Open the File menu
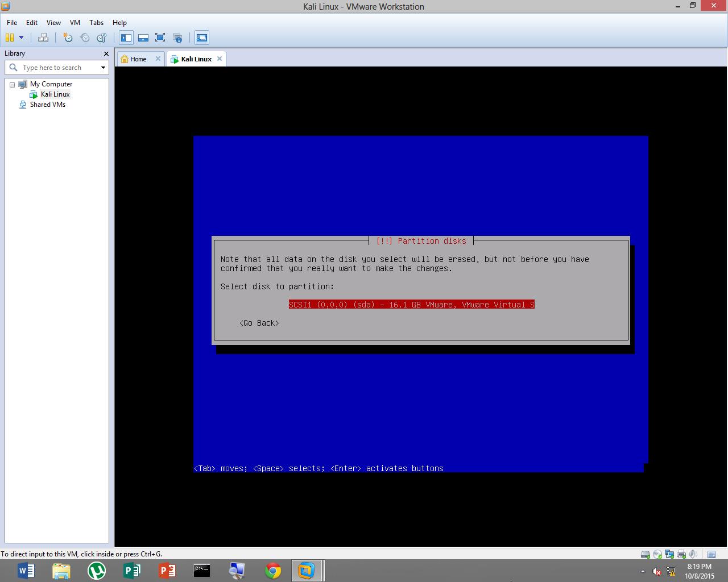This screenshot has width=728, height=582. click(12, 22)
